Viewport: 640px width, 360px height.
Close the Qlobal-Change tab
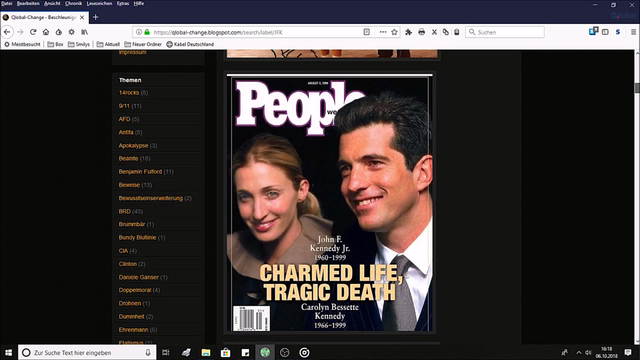(82, 18)
